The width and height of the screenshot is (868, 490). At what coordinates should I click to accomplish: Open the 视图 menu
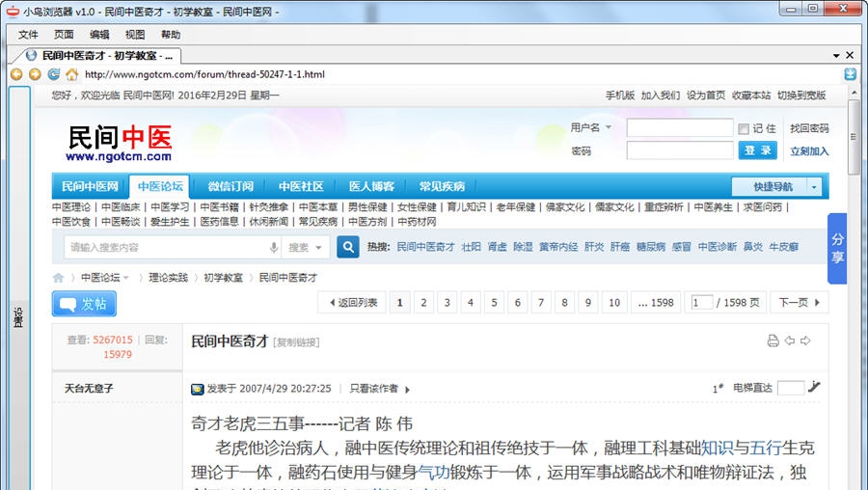click(x=134, y=35)
